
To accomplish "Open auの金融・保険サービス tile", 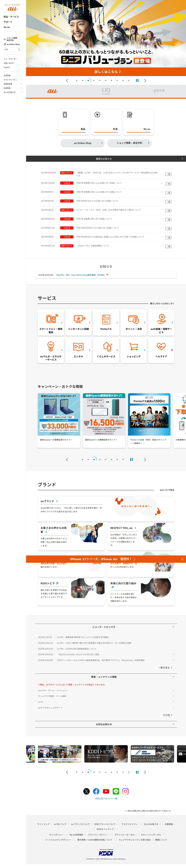I will (x=161, y=322).
